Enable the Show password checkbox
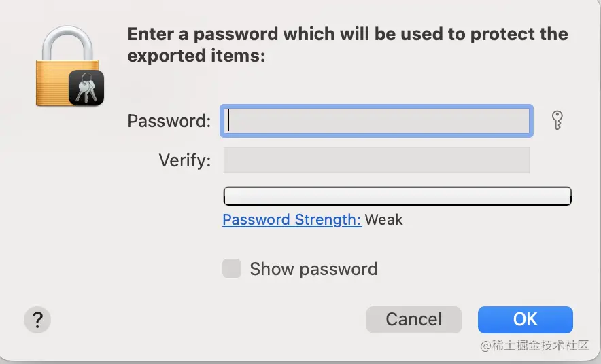Viewport: 601px width, 364px height. (232, 269)
